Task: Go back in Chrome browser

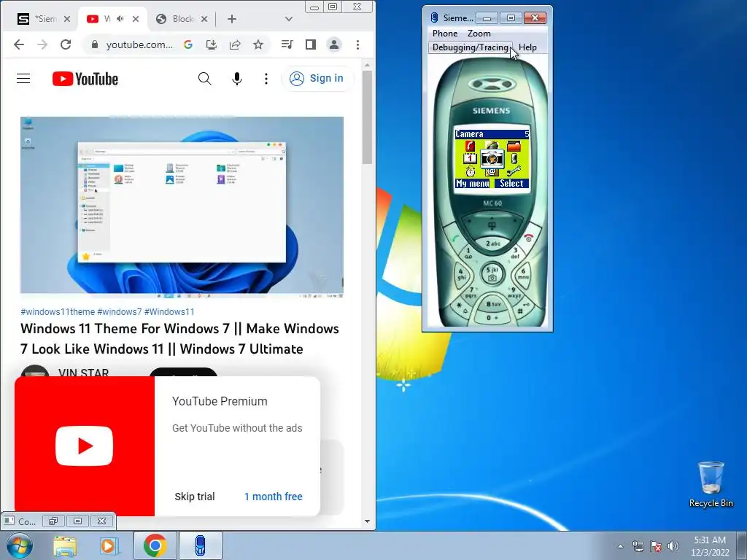Action: click(18, 44)
